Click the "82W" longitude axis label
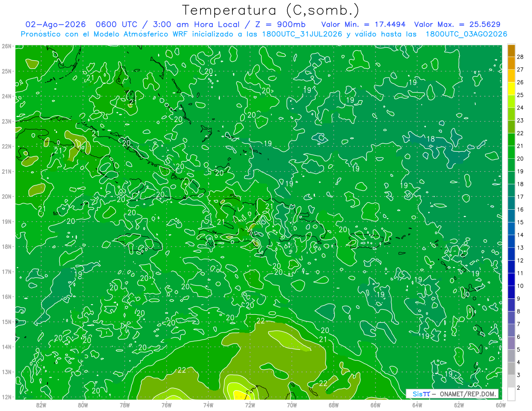 coord(41,405)
